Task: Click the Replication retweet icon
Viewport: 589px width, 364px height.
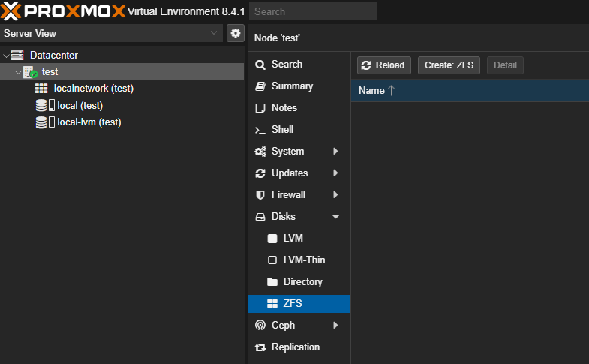Action: tap(260, 347)
